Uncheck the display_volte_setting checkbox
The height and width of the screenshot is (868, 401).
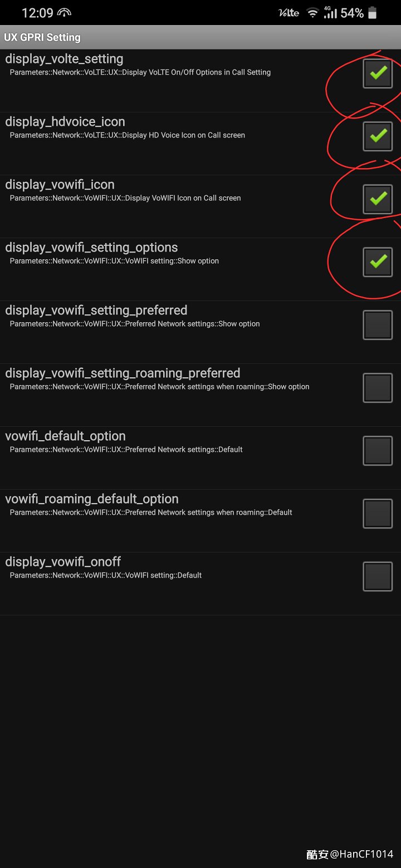(x=378, y=73)
